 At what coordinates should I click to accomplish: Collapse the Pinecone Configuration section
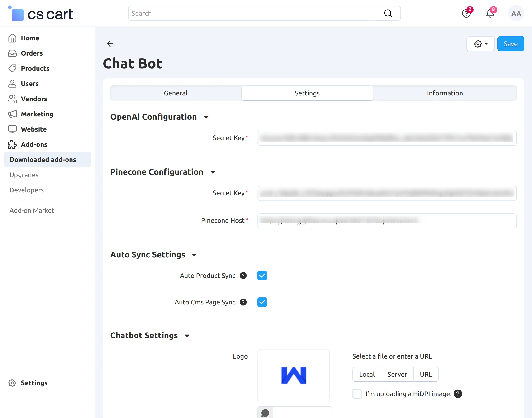click(x=213, y=172)
